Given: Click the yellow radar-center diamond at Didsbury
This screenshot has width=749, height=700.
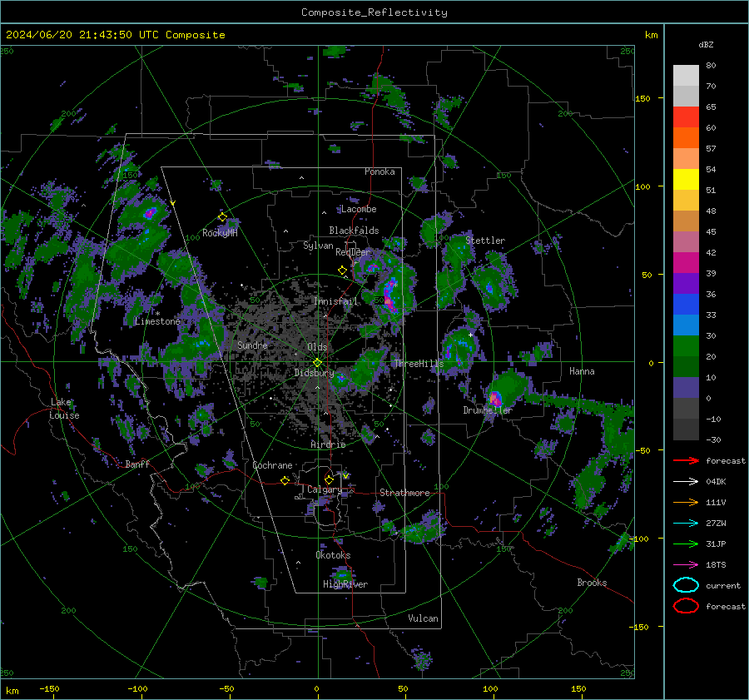Looking at the screenshot, I should coord(317,363).
